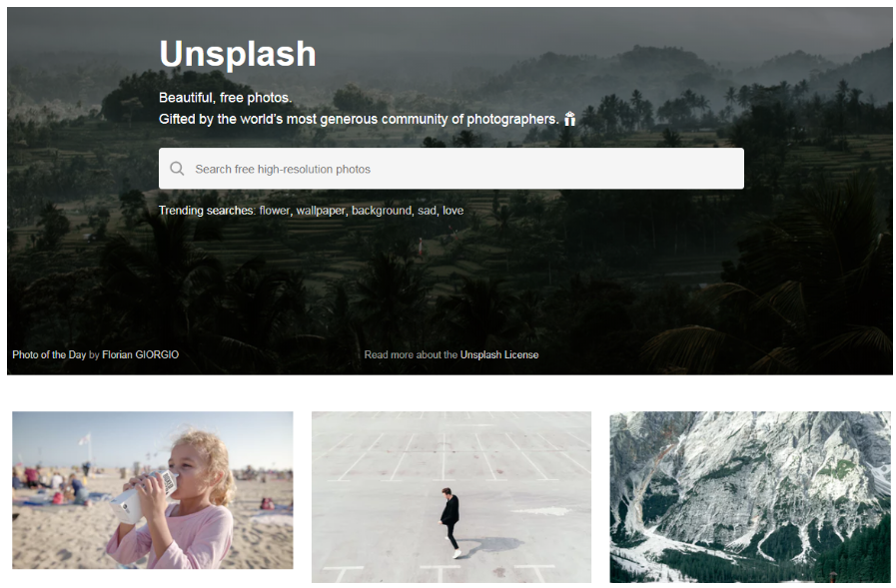Viewport: 896px width, 588px height.
Task: Select the trending search 'background'
Action: (x=382, y=210)
